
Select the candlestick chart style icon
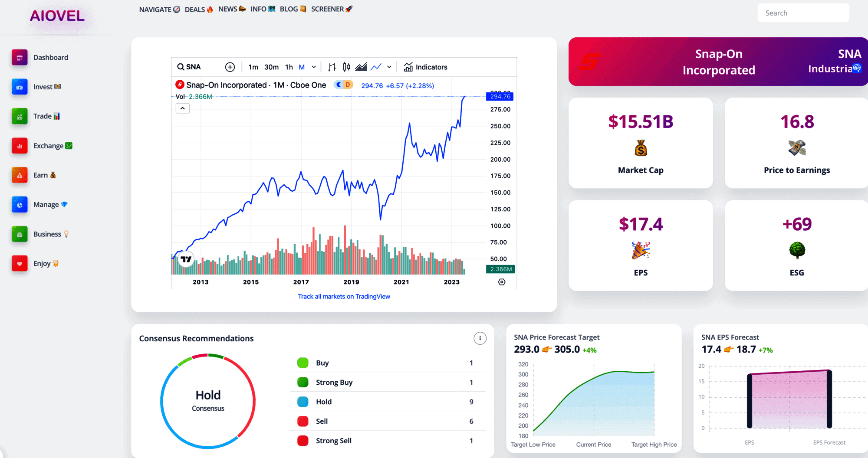pos(346,67)
